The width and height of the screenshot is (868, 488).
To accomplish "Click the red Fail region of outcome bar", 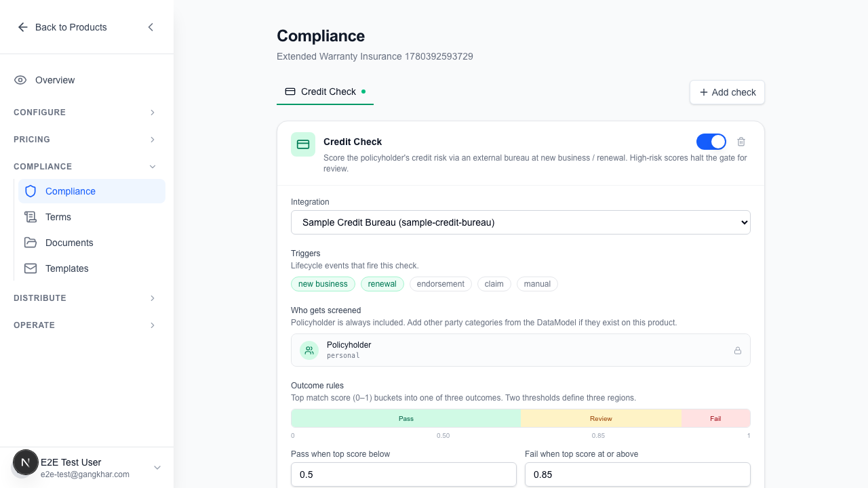I will 715,418.
